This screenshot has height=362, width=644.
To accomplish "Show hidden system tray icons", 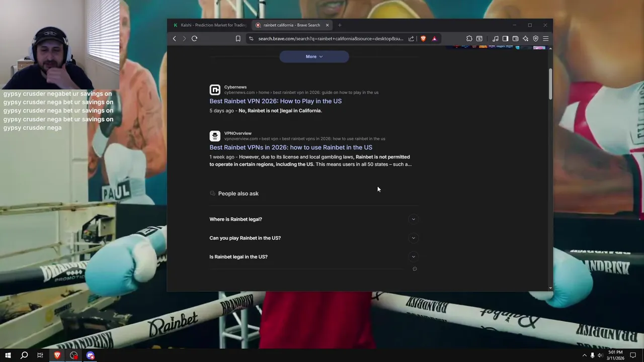I will [x=584, y=355].
